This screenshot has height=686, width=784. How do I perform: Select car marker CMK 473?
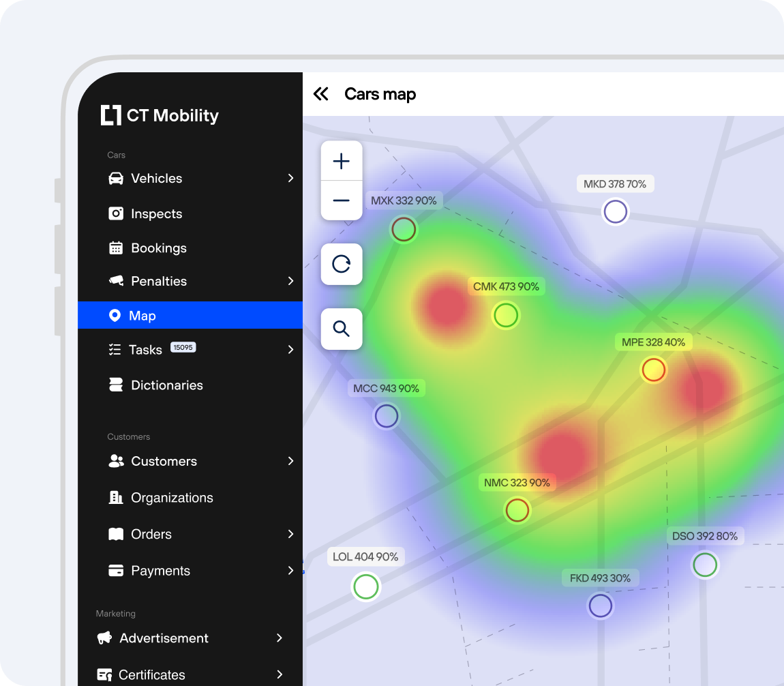tap(506, 316)
